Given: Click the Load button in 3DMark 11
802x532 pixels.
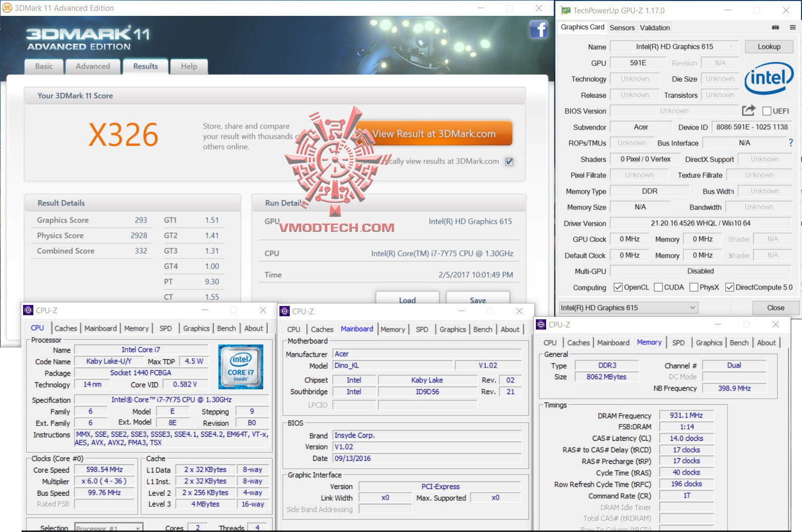Looking at the screenshot, I should click(408, 299).
